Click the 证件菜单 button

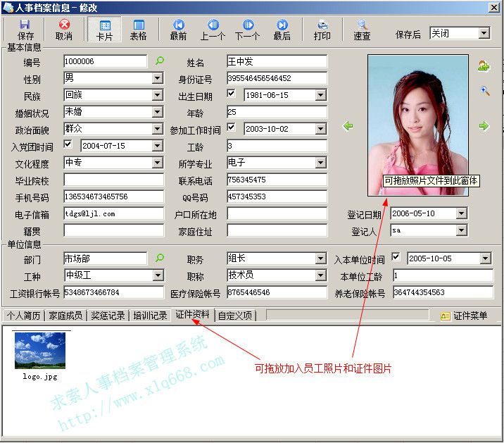[x=464, y=316]
